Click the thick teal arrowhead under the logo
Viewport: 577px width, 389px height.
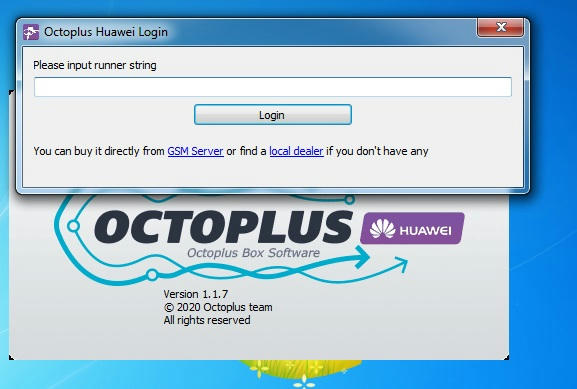(362, 256)
